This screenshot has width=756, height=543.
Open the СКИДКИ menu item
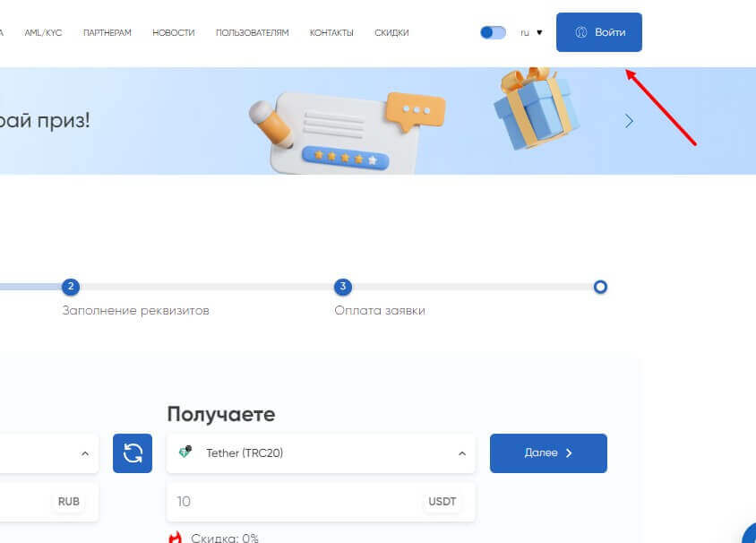click(x=391, y=33)
